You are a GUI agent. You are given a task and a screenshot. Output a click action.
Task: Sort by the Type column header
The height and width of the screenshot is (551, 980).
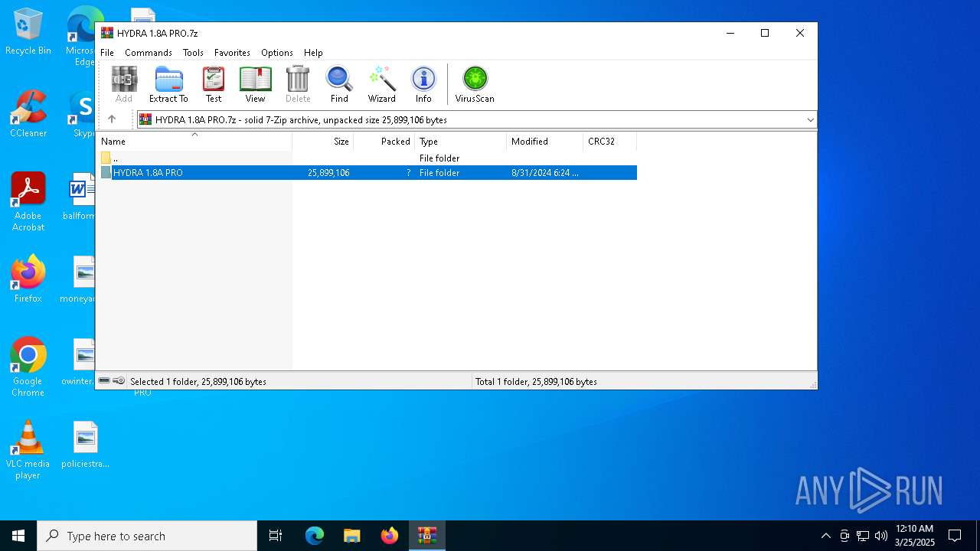461,142
